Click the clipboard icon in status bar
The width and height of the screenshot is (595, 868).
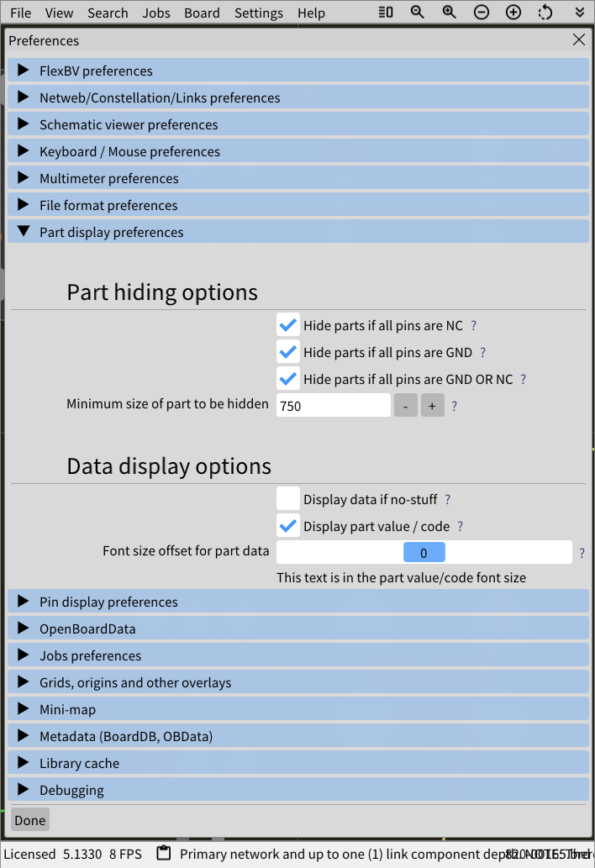click(x=164, y=854)
